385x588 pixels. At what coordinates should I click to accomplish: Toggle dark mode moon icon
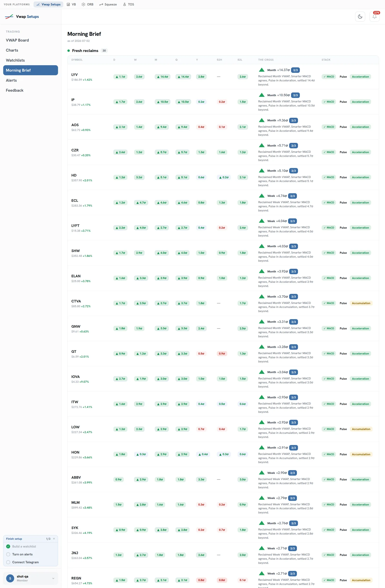[360, 17]
